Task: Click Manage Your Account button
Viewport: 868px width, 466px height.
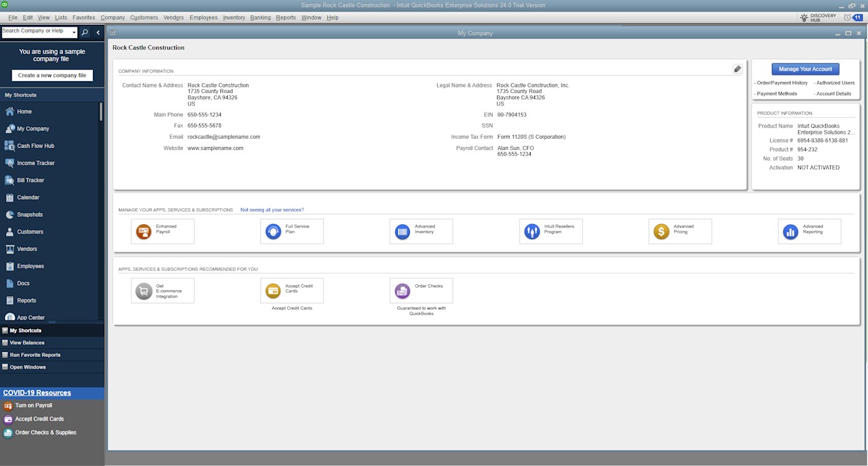Action: (x=805, y=69)
